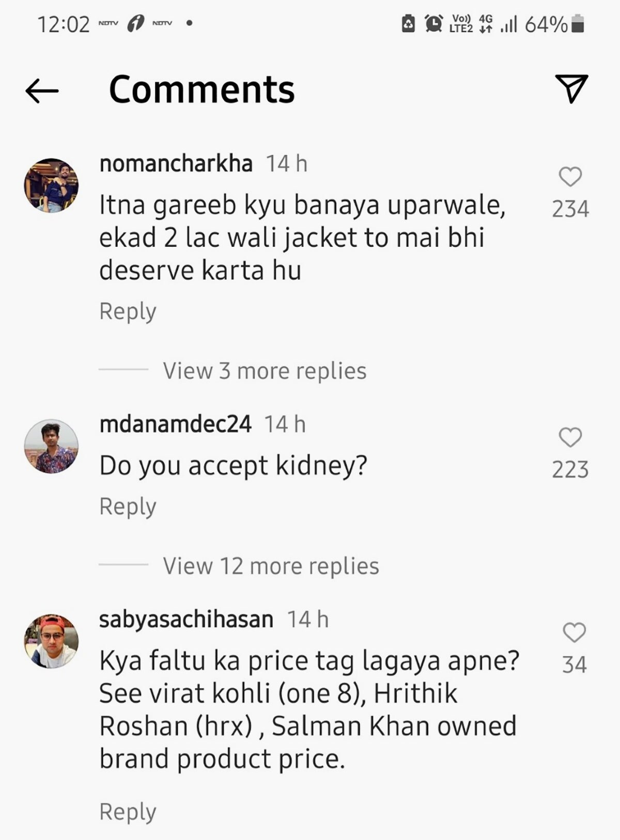The height and width of the screenshot is (840, 620).
Task: Tap the signal strength bars icon
Action: pos(509,24)
